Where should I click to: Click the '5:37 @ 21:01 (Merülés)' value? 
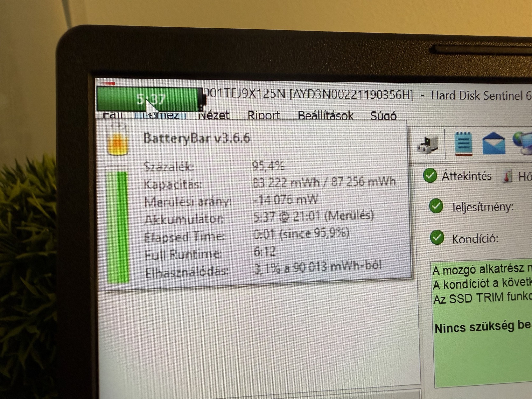click(x=313, y=216)
